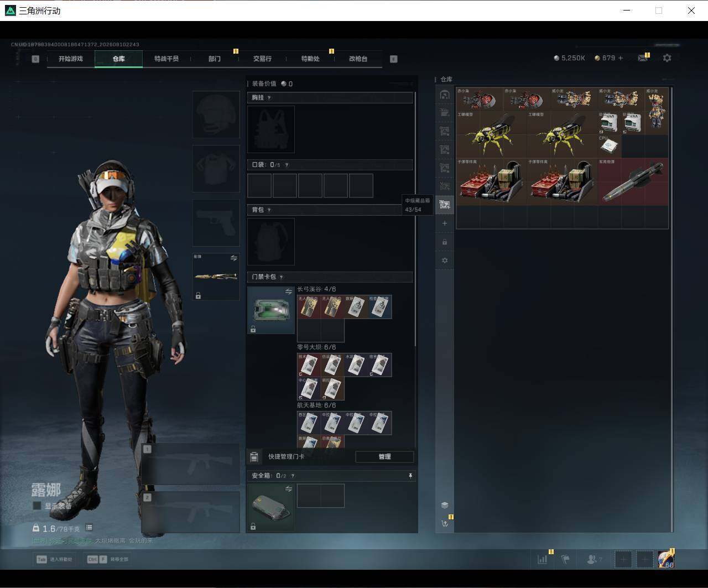Switch to the 开始游戏 tab
Screen dimensions: 708x588
(x=71, y=59)
